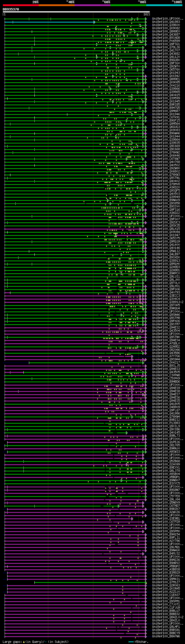The width and height of the screenshot is (185, 644).
Task: Follow the UniRef100_Q8H9E1 link
Action: pyautogui.click(x=166, y=79)
